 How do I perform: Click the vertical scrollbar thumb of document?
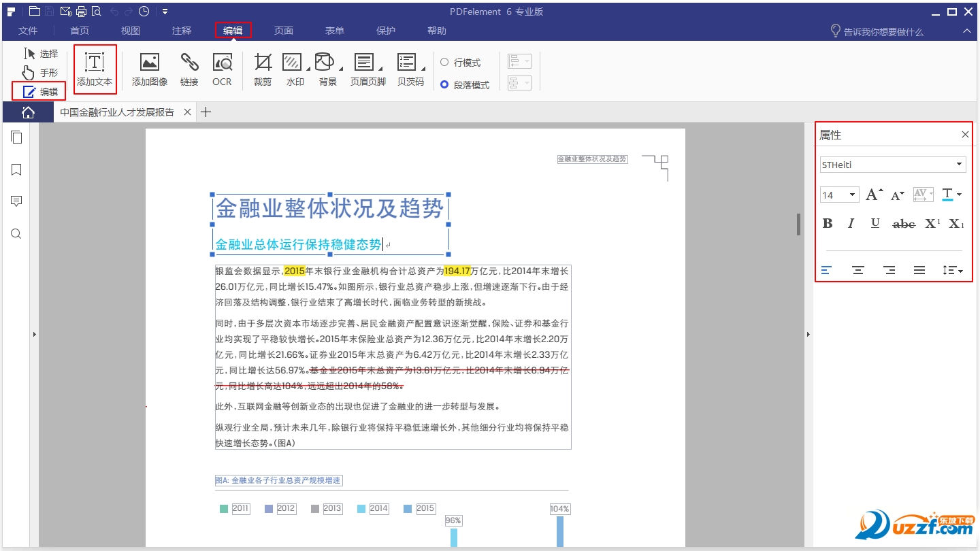pos(798,224)
